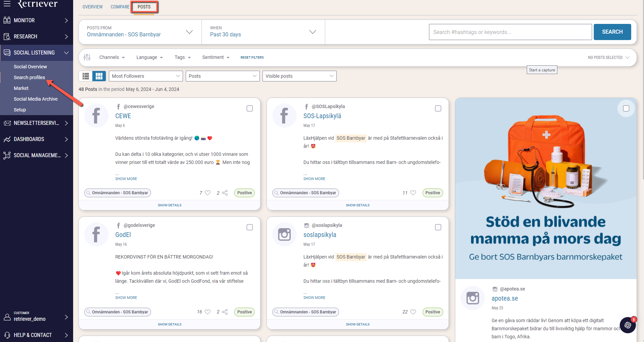The height and width of the screenshot is (342, 644).
Task: Open Search profiles in sidebar
Action: (x=29, y=77)
